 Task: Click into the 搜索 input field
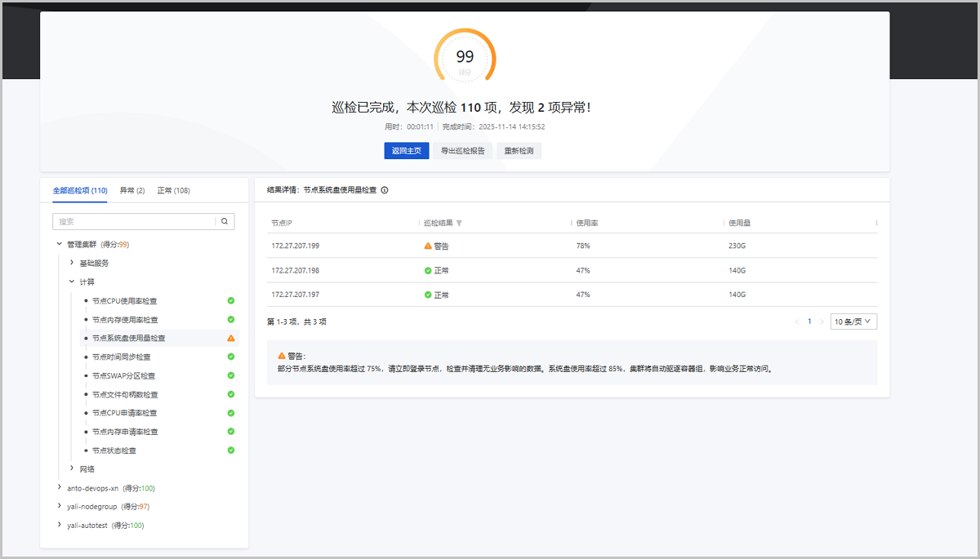tap(135, 221)
